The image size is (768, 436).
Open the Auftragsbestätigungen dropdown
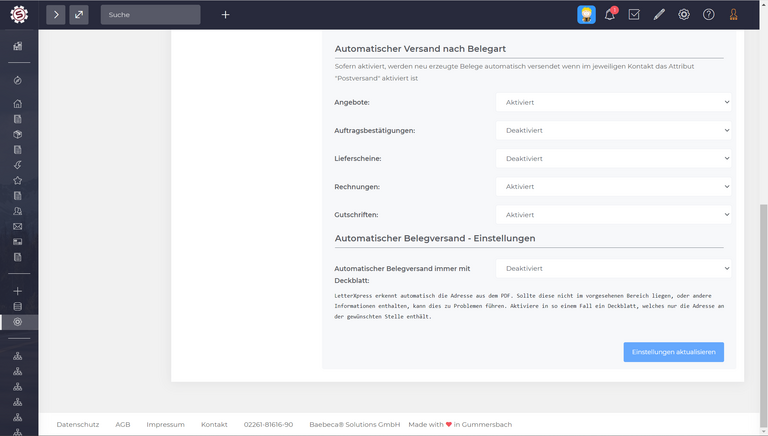[x=613, y=130]
